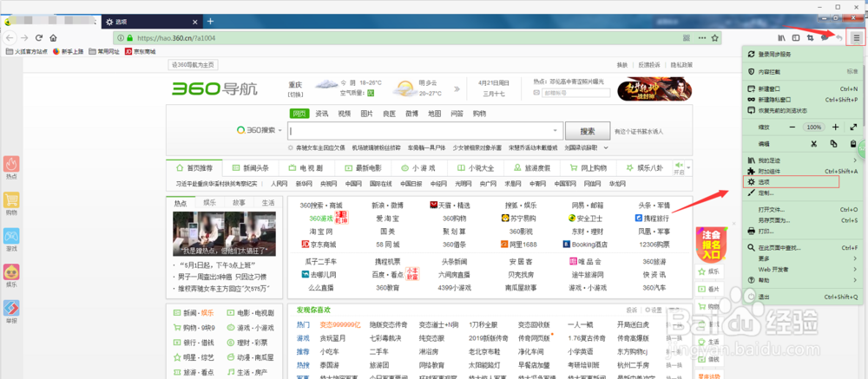
Task: Open the 360搜索 engine dropdown
Action: pyautogui.click(x=259, y=131)
